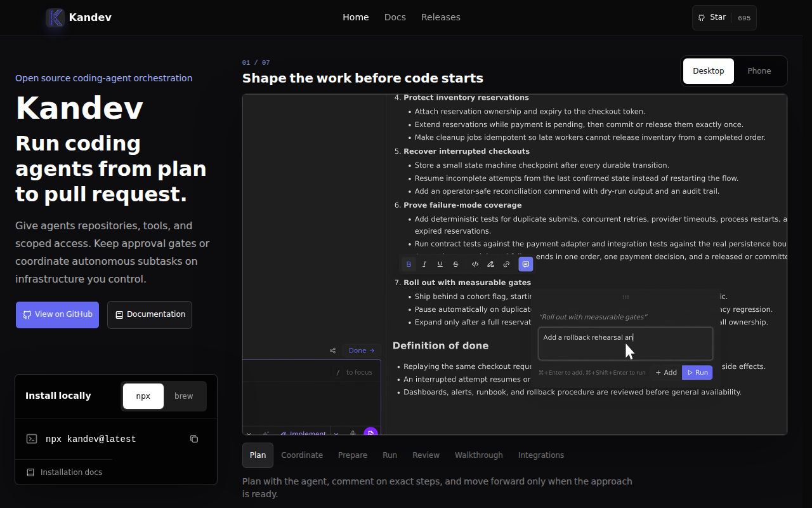This screenshot has height=508, width=812.
Task: Switch to the Review tab
Action: [x=426, y=455]
